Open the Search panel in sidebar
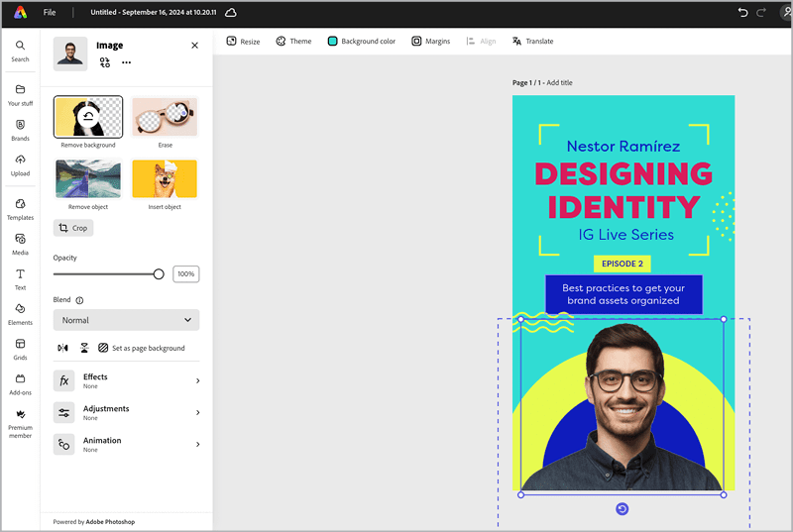The image size is (793, 532). pyautogui.click(x=20, y=51)
